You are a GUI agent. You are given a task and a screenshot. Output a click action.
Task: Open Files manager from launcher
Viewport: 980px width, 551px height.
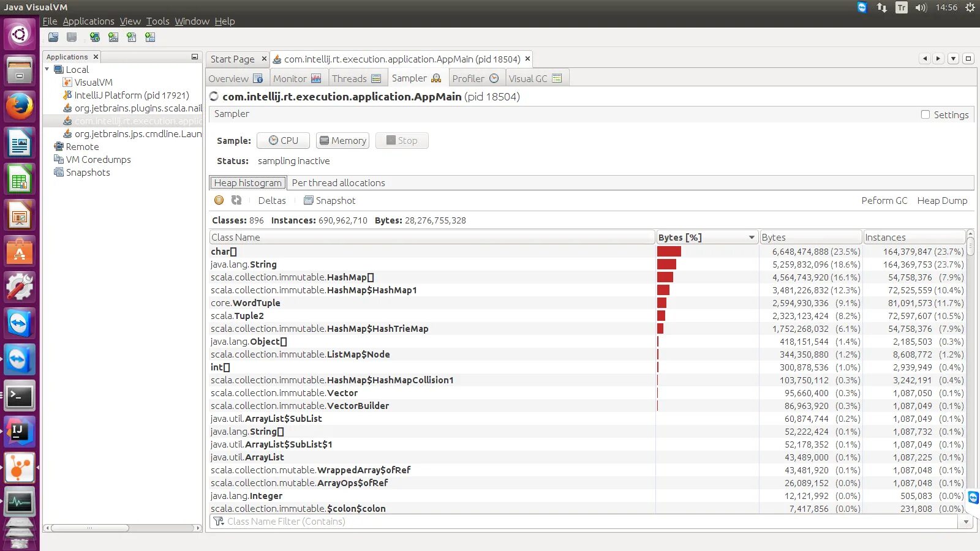20,70
